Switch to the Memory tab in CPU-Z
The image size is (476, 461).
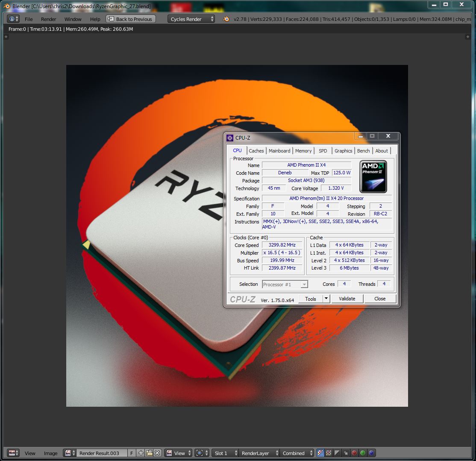point(303,151)
